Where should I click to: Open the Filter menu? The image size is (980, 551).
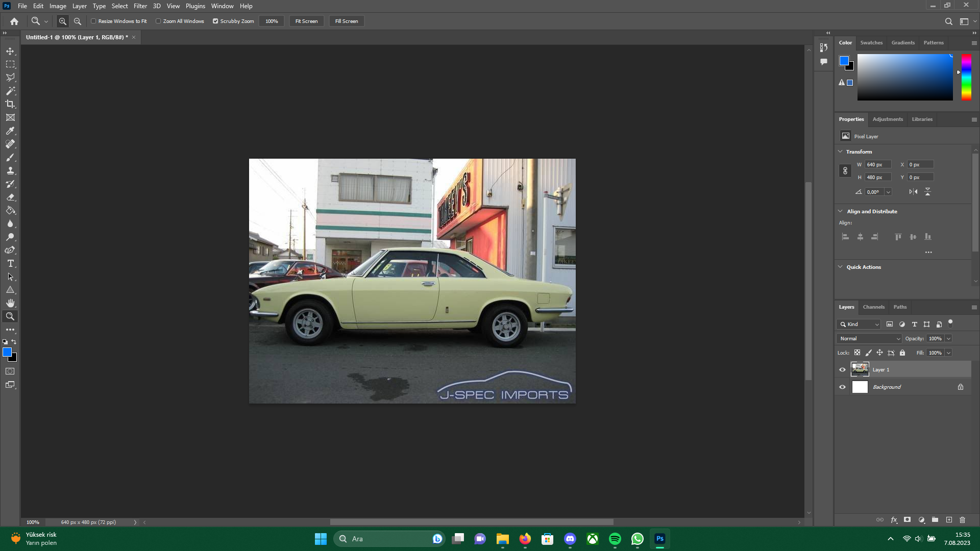tap(140, 6)
